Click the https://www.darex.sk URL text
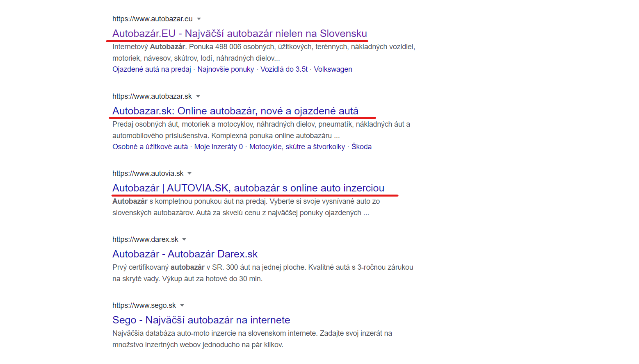 point(145,239)
